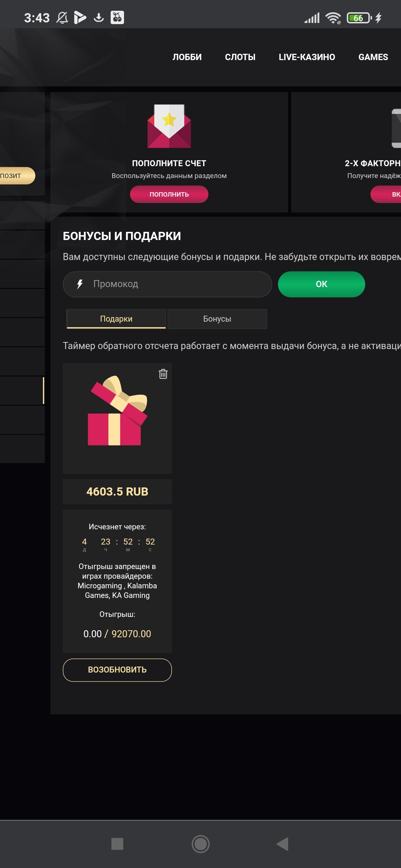Tap Android recent apps square button
The width and height of the screenshot is (401, 868).
pyautogui.click(x=117, y=844)
